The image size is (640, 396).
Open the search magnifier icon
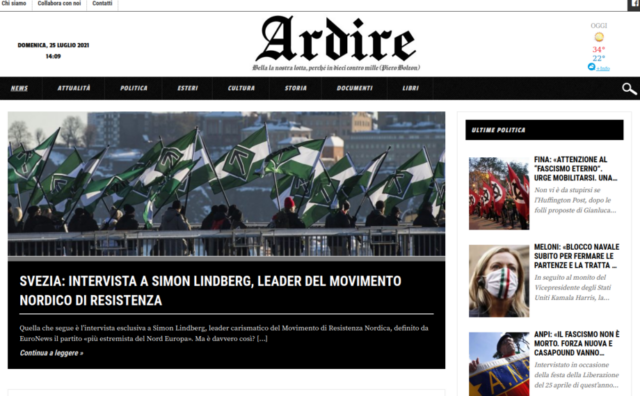point(629,89)
